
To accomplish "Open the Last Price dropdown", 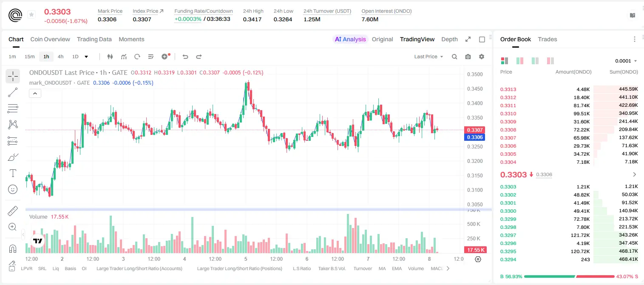I will pyautogui.click(x=428, y=57).
